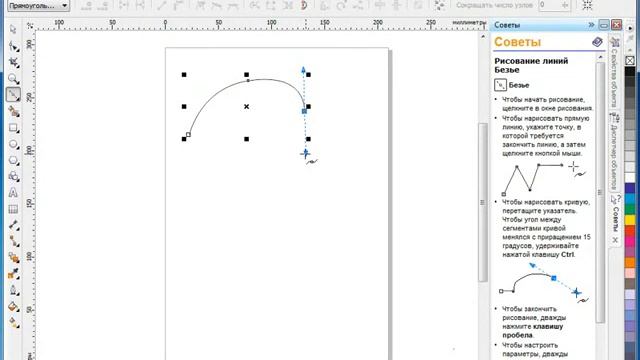Select the interactive Blend tool

coord(13,258)
